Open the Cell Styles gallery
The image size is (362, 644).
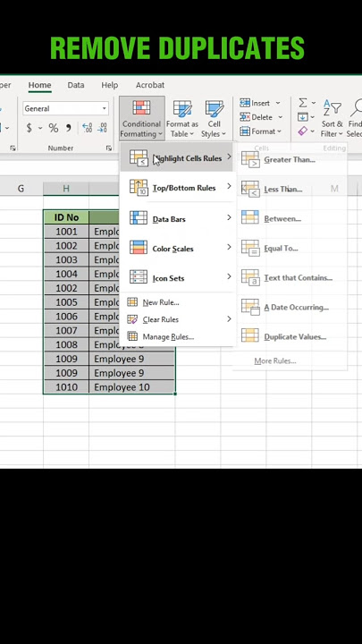coord(214,119)
